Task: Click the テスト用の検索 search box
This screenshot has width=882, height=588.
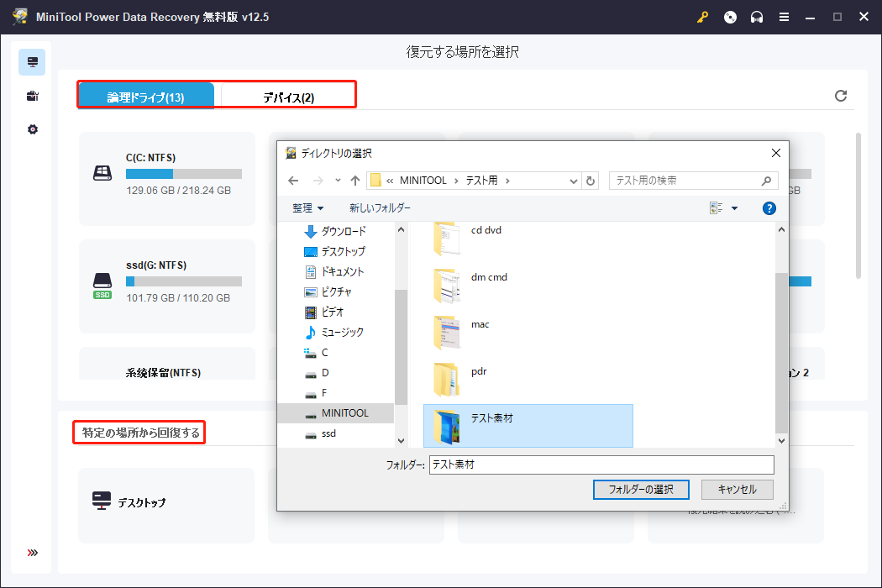Action: [694, 181]
